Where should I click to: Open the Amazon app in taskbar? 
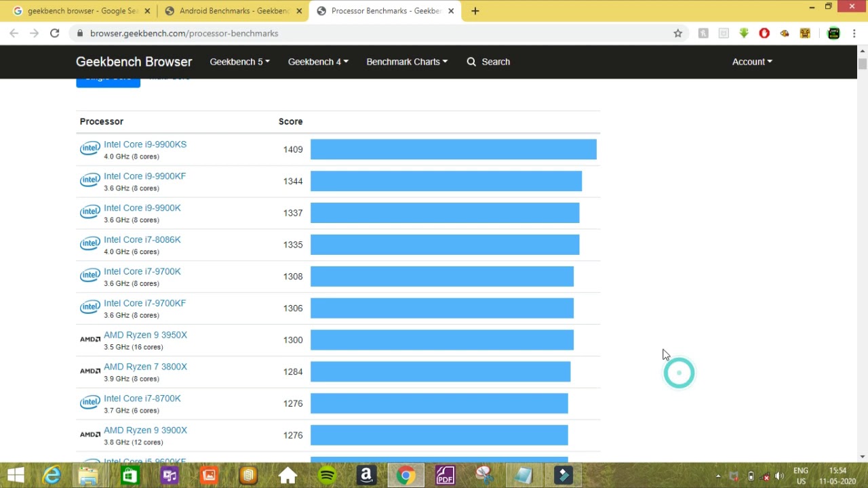pos(367,475)
